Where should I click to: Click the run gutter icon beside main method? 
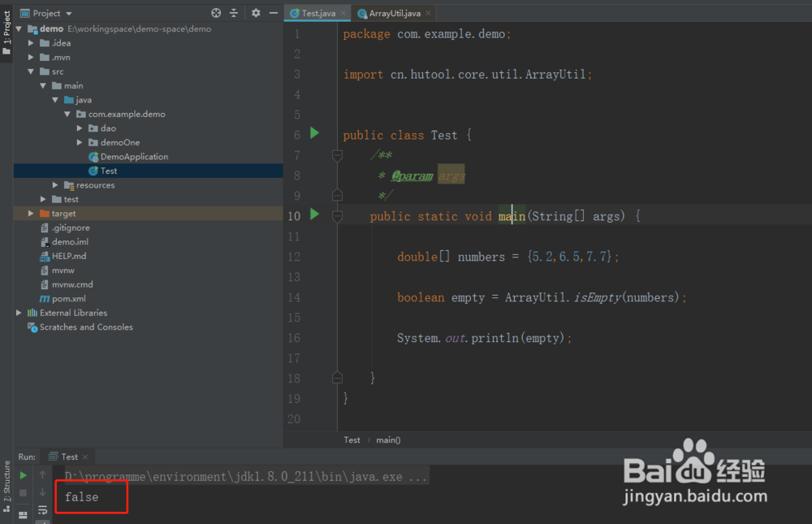coord(314,214)
